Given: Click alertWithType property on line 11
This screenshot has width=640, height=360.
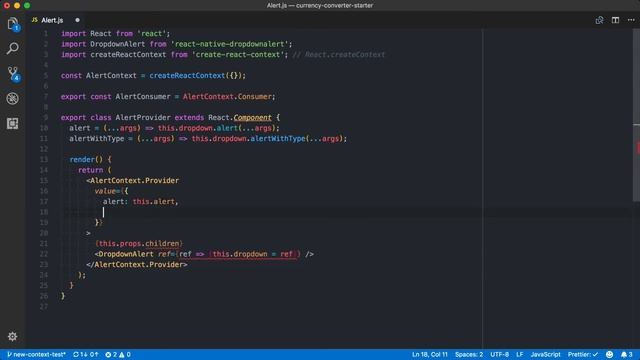Looking at the screenshot, I should (x=278, y=139).
